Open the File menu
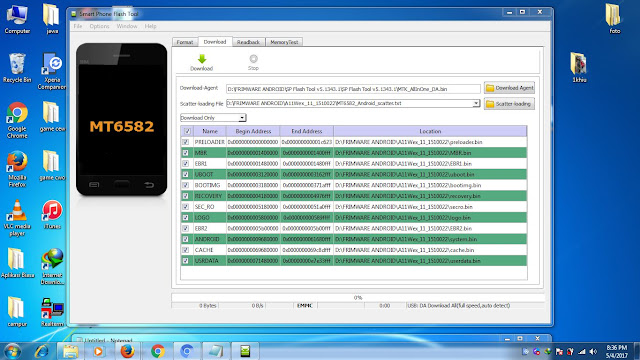This screenshot has height=360, width=640. pos(78,26)
